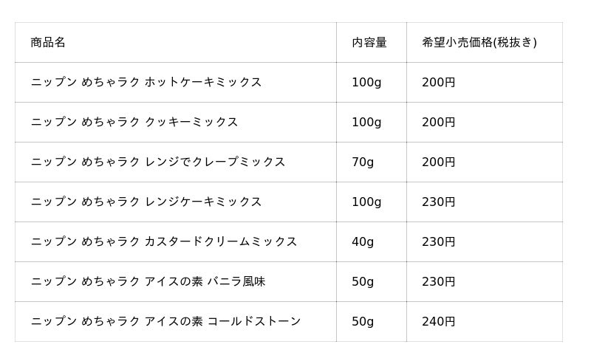This screenshot has width=591, height=364.
Task: Select ニップン めちゃラク ホットケーキミックス product name
Action: point(146,83)
